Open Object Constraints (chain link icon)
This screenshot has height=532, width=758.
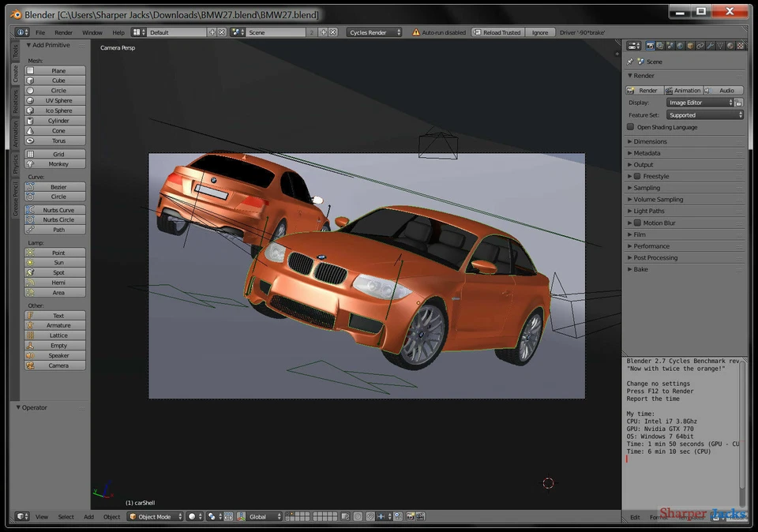(x=700, y=46)
